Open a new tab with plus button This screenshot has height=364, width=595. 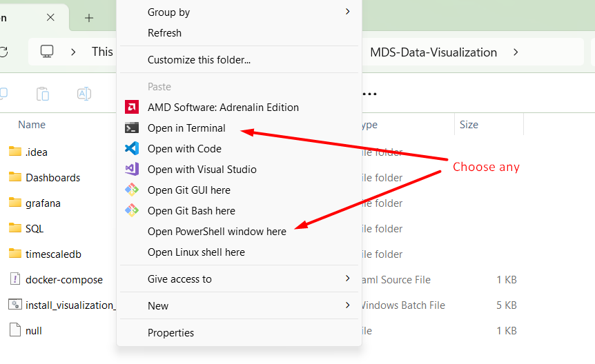point(89,18)
